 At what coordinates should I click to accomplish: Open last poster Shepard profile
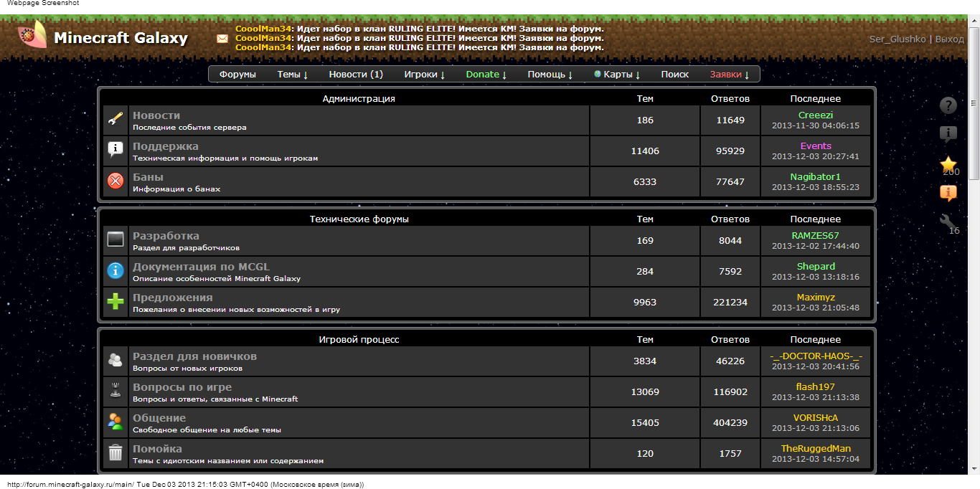816,266
